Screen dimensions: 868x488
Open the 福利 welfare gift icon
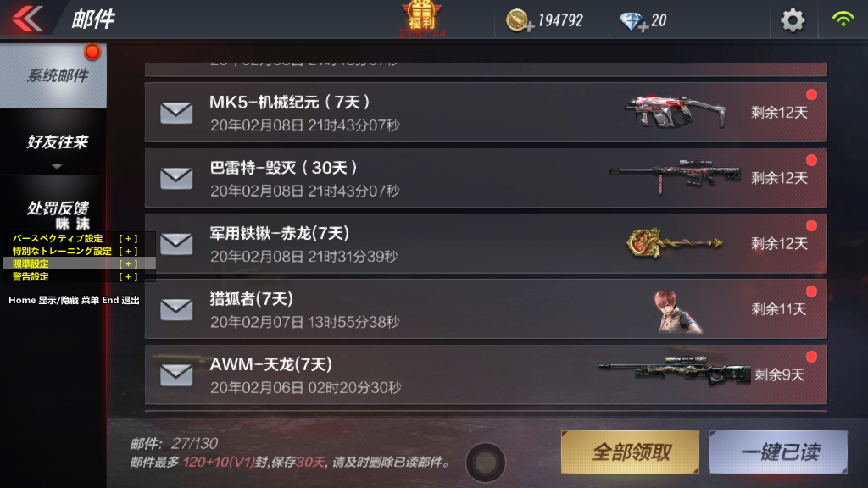pyautogui.click(x=421, y=17)
